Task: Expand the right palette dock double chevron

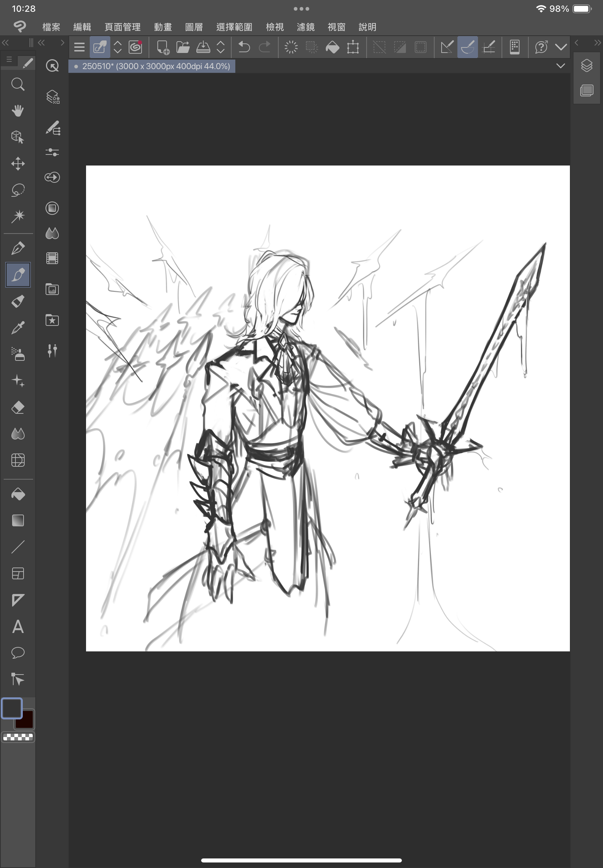Action: [x=597, y=43]
